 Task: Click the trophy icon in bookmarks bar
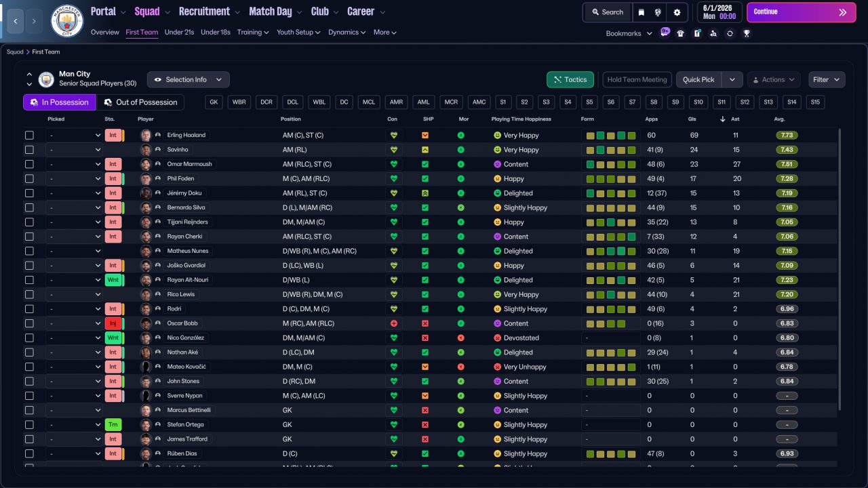pos(747,33)
